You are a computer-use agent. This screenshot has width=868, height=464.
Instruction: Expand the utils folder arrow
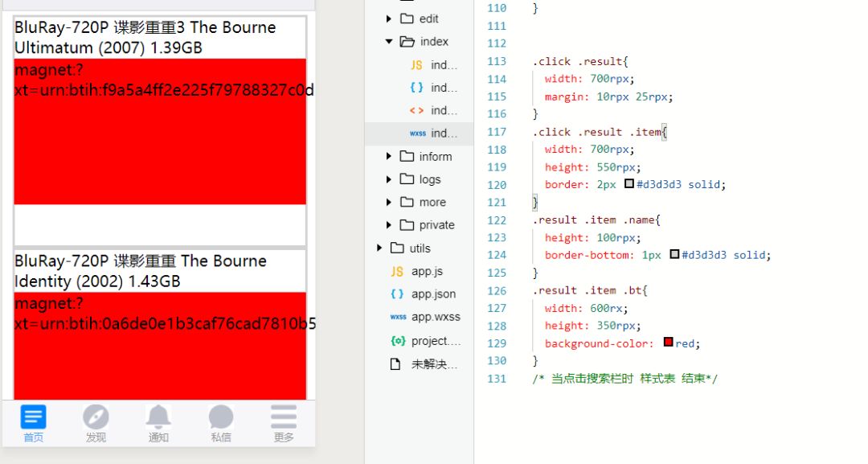(379, 248)
